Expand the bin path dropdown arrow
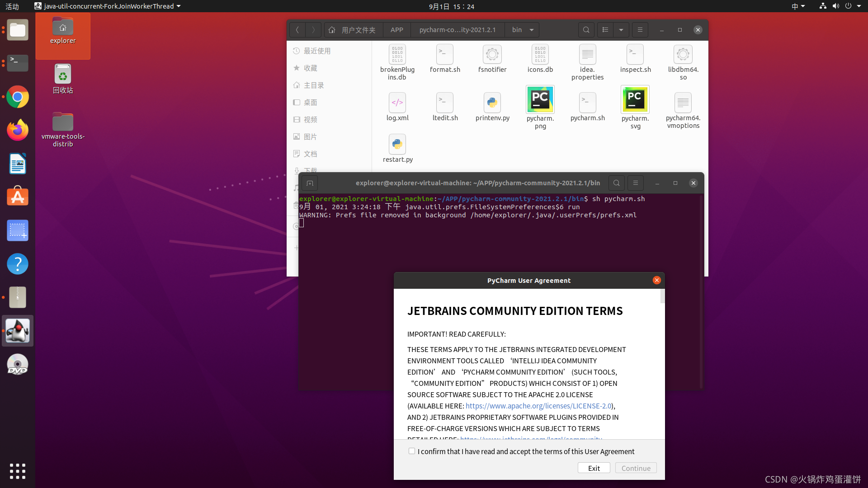Screen dimensions: 868x488 [x=531, y=30]
